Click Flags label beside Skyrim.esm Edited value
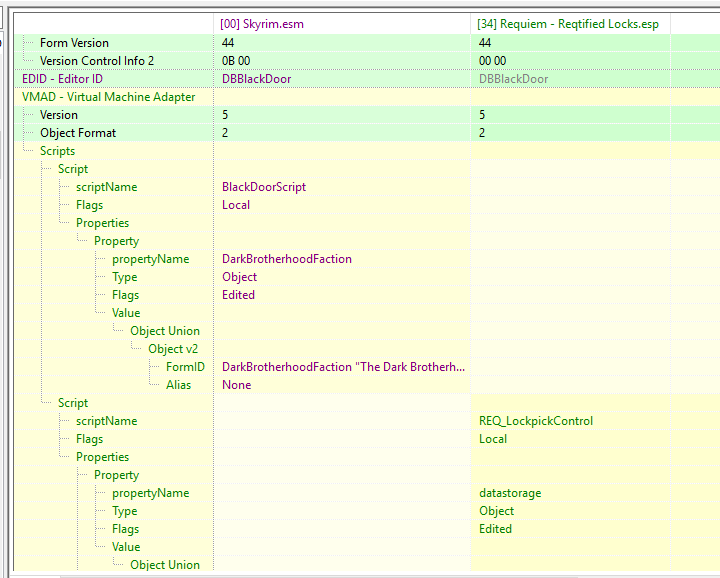The image size is (720, 578). coord(125,295)
